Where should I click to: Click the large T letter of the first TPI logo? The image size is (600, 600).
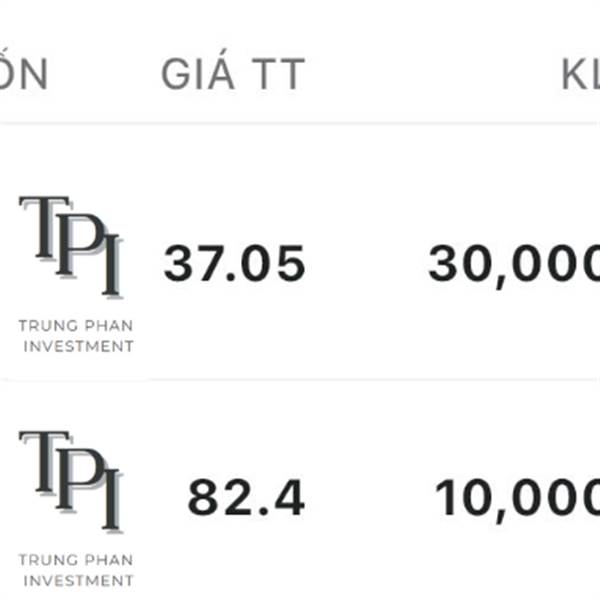45,227
